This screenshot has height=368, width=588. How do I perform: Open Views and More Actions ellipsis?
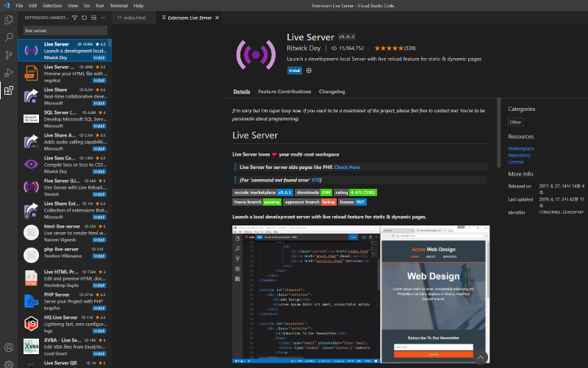pyautogui.click(x=104, y=18)
